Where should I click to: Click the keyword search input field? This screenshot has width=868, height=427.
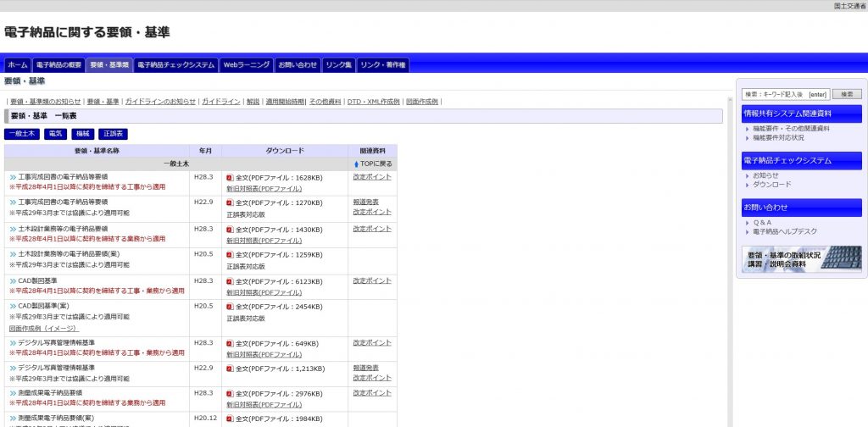pos(785,94)
